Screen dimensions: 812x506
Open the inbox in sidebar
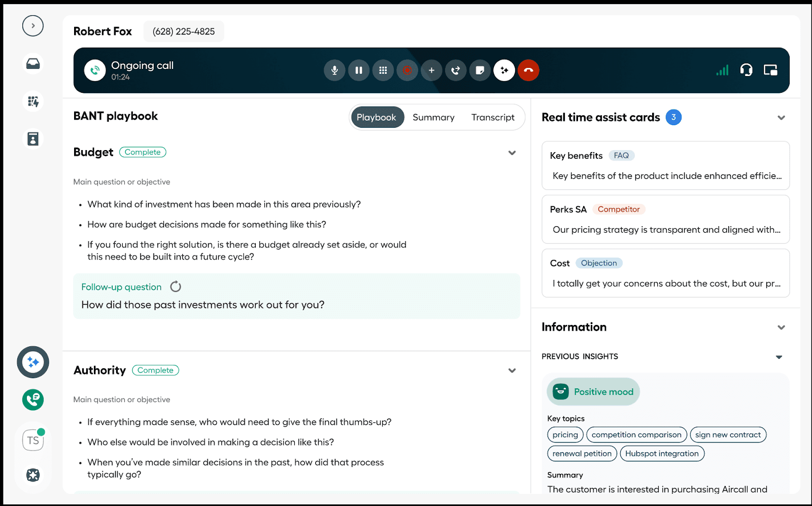click(33, 64)
